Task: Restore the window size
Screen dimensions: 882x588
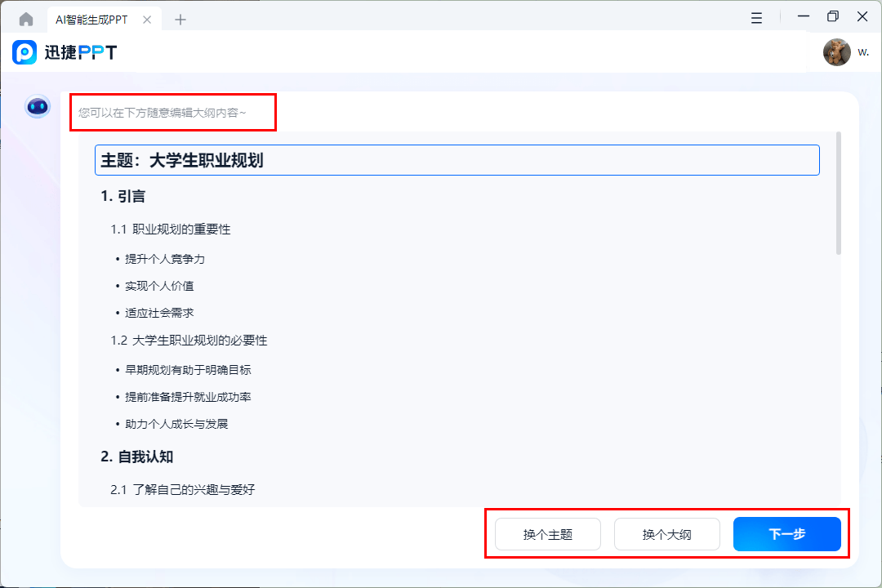Action: pyautogui.click(x=833, y=16)
